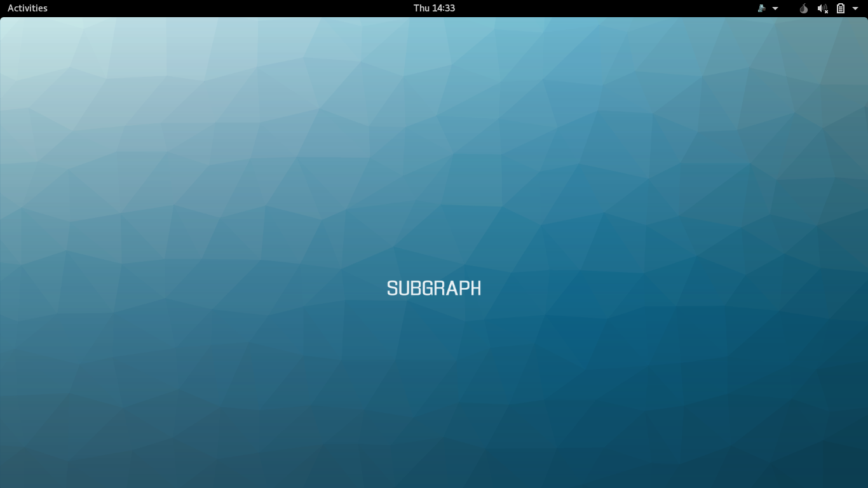Click the muted volume speaker icon
The image size is (868, 488).
(x=822, y=8)
